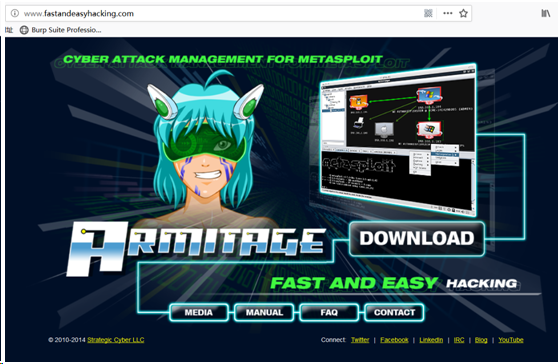
Task: Click the bookmarks toolbar icon beside Burp Suite
Action: [x=9, y=30]
